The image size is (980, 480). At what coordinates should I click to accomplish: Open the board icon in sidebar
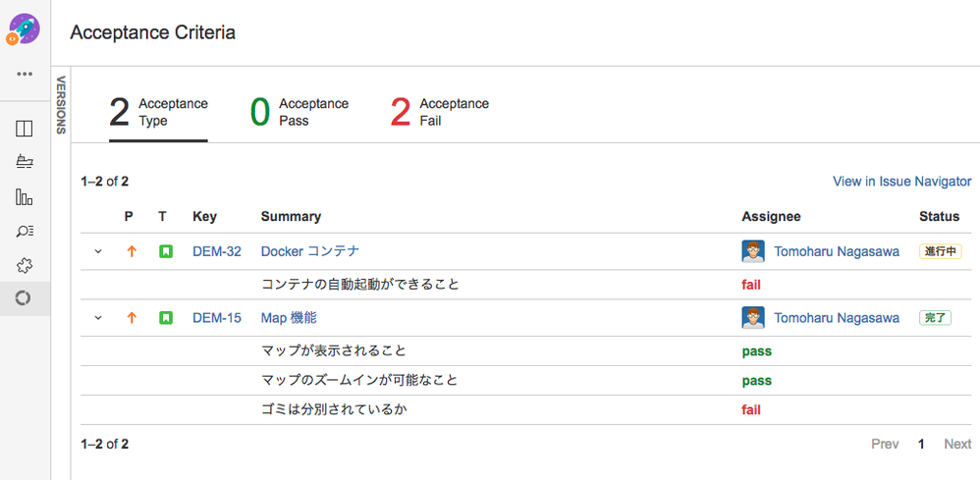(24, 130)
